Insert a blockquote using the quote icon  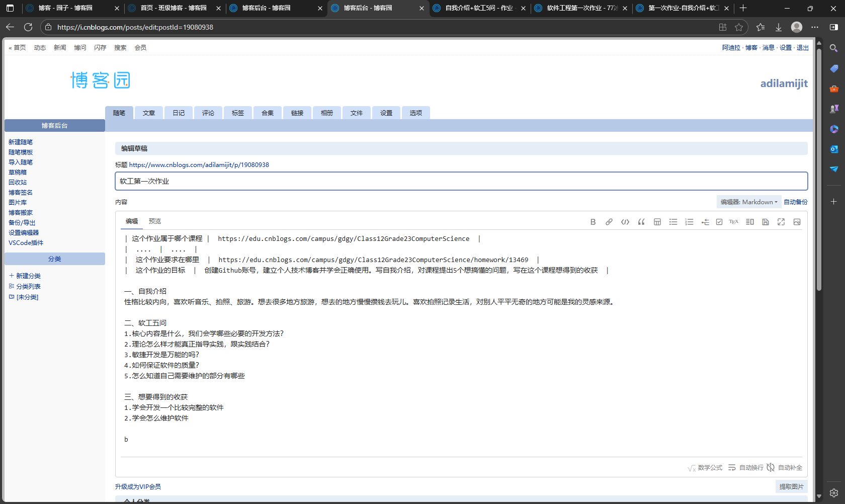coord(641,221)
